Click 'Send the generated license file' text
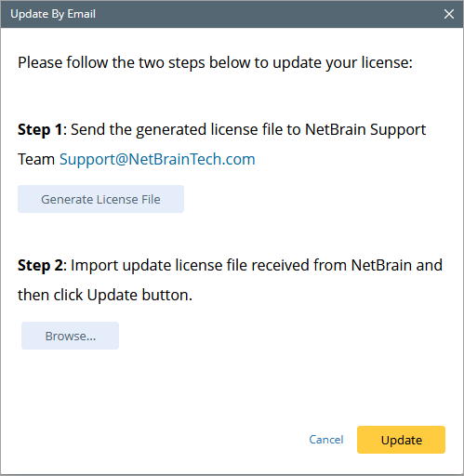 pos(164,129)
